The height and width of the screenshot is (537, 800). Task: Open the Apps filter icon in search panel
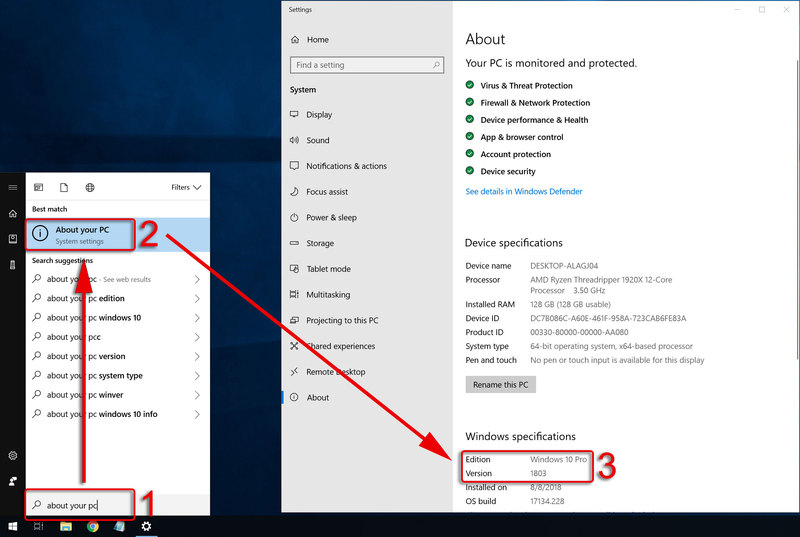click(39, 187)
